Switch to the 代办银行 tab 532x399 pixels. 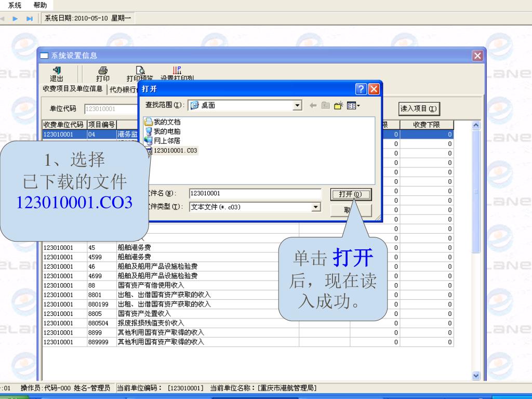coord(123,89)
